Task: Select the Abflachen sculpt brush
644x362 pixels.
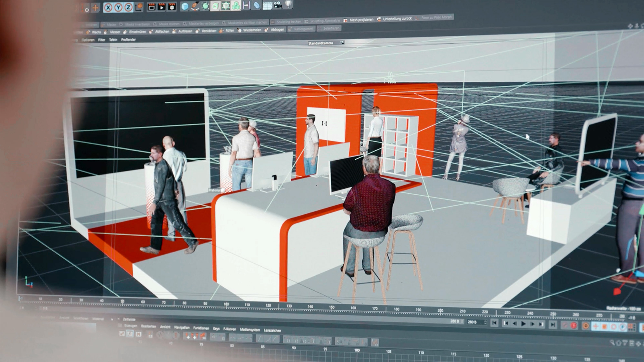Action: [159, 32]
